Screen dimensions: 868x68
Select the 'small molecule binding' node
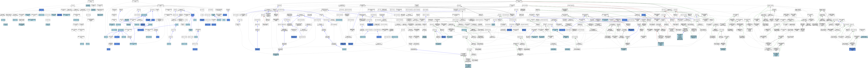pos(63,10)
